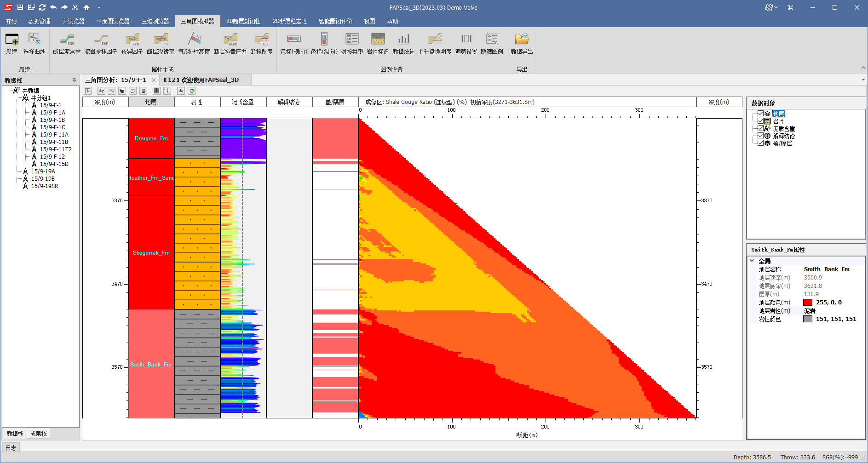
Task: Show vertical color bar 色标(纵向)
Action: (324, 44)
